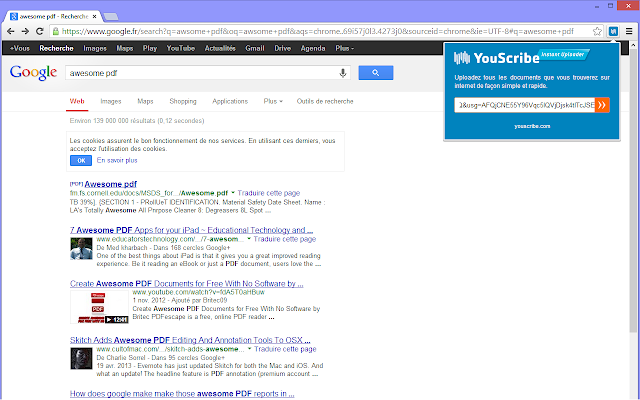Open the Awesome pdf result link
Screen dimensions: 640x400
(x=111, y=184)
